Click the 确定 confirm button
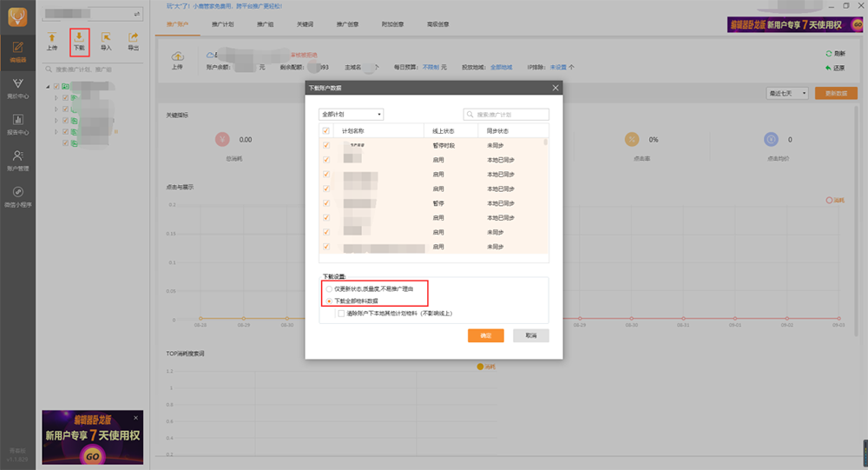 click(x=485, y=335)
